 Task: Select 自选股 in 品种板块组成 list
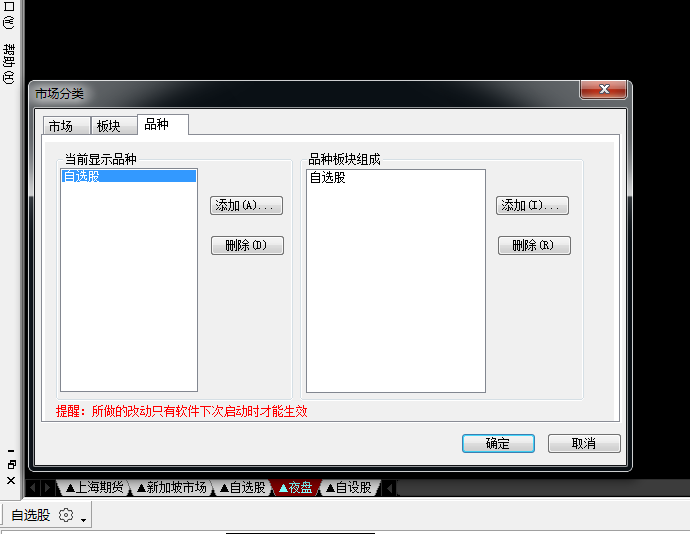pos(328,177)
